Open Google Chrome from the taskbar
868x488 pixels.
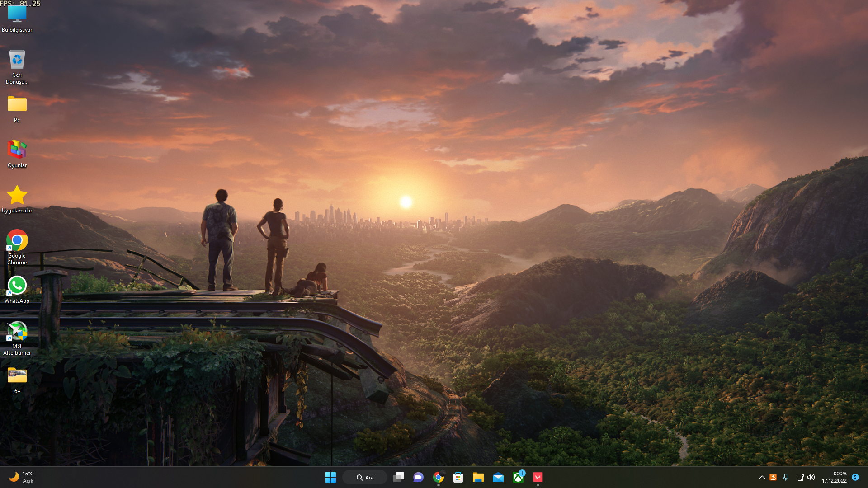pos(438,477)
